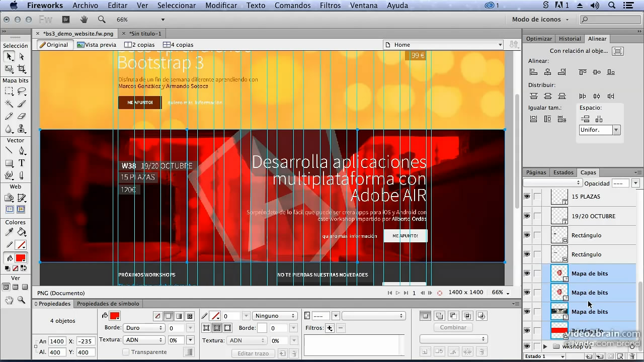644x362 pixels.
Task: Open the Filtros menu
Action: (330, 6)
